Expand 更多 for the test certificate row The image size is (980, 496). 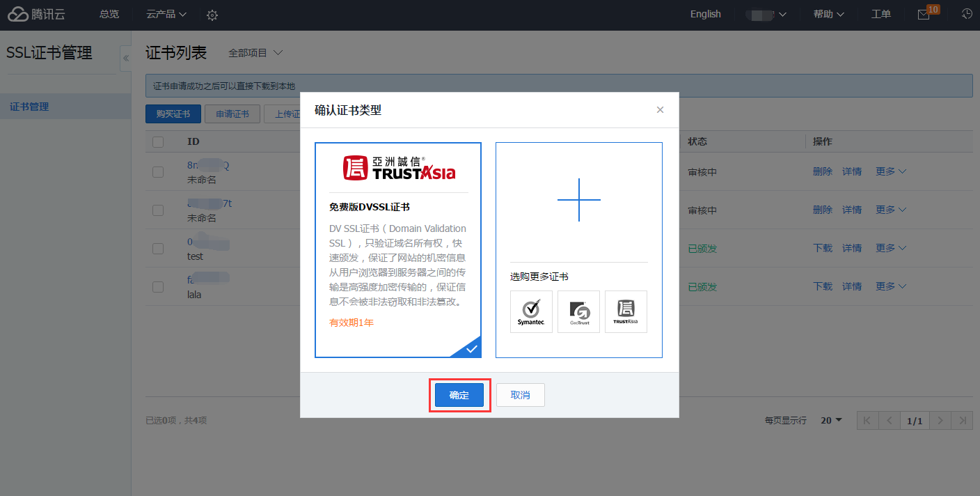click(891, 248)
